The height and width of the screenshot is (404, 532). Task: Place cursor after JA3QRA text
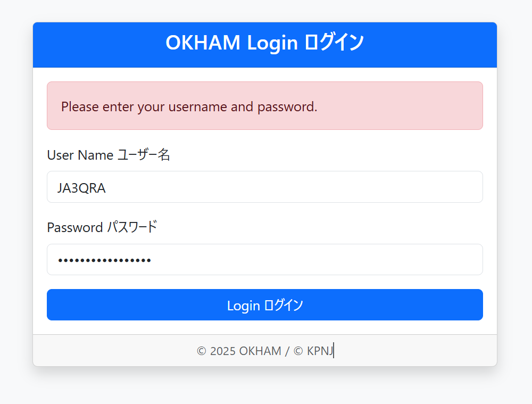[106, 188]
